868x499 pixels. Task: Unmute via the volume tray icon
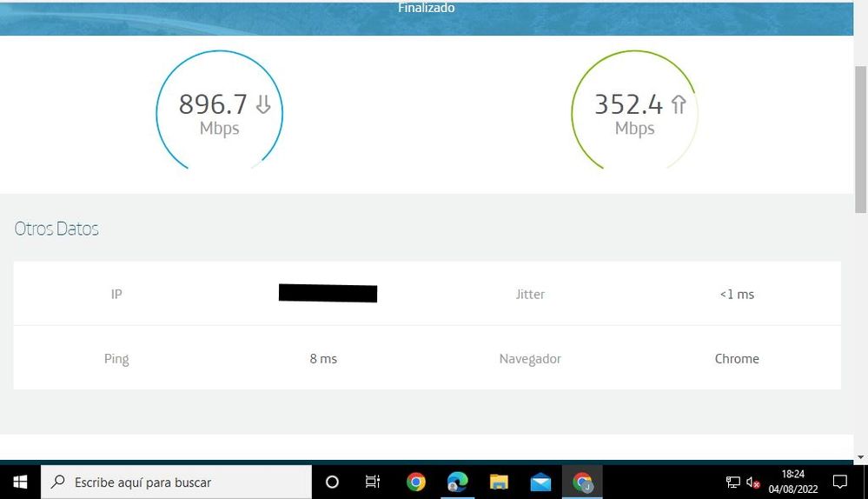[752, 482]
